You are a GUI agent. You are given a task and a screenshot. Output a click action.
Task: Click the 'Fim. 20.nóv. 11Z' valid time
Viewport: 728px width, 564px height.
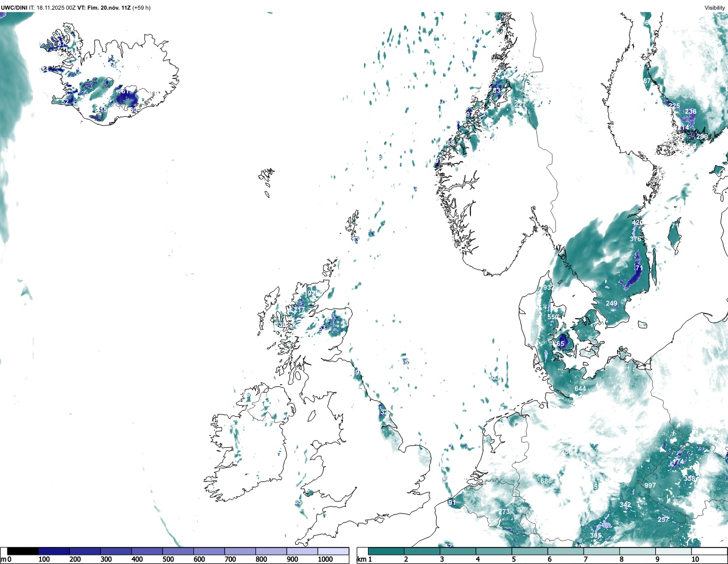coord(109,7)
